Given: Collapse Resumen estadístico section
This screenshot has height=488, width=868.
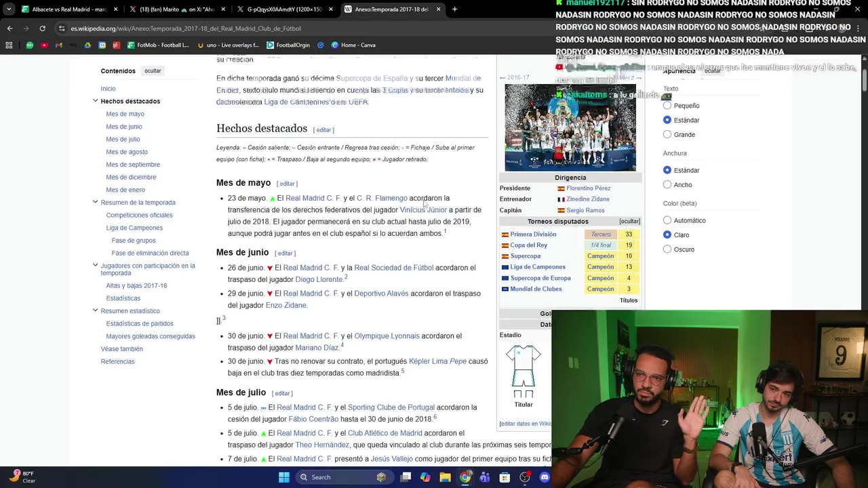Looking at the screenshot, I should point(95,310).
